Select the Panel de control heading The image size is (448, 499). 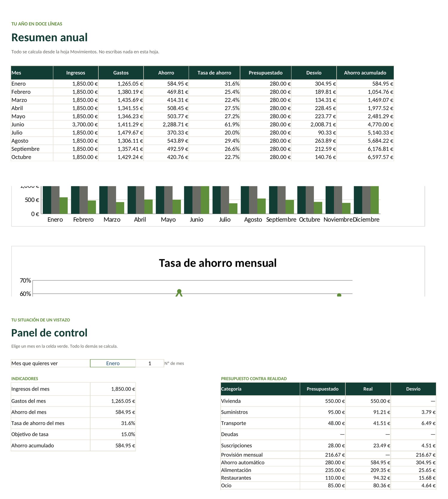(x=49, y=333)
